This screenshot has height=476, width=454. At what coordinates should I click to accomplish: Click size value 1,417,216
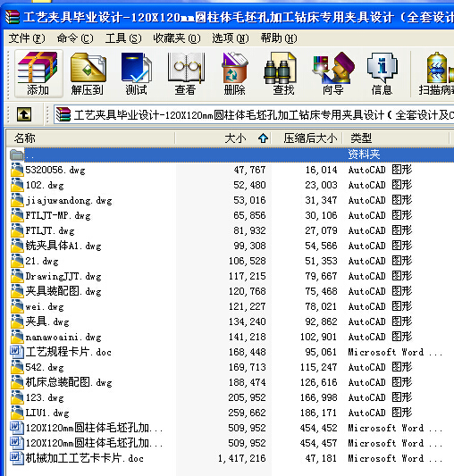[x=241, y=458]
